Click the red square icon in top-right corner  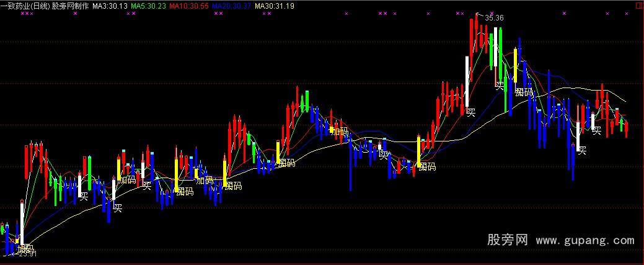(x=637, y=6)
